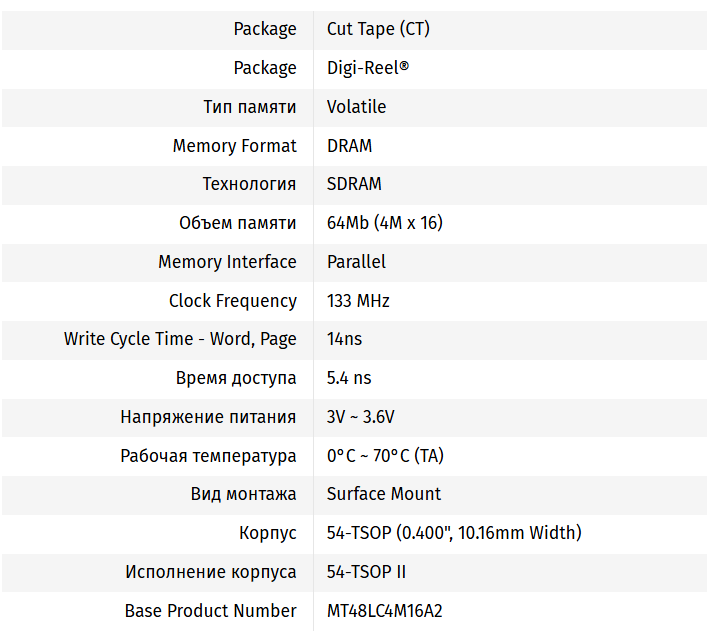Select the "133 MHz" clock frequency value
707x634 pixels.
click(x=358, y=301)
